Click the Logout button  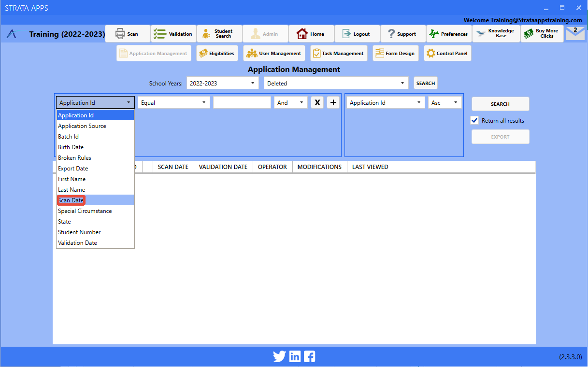(357, 34)
